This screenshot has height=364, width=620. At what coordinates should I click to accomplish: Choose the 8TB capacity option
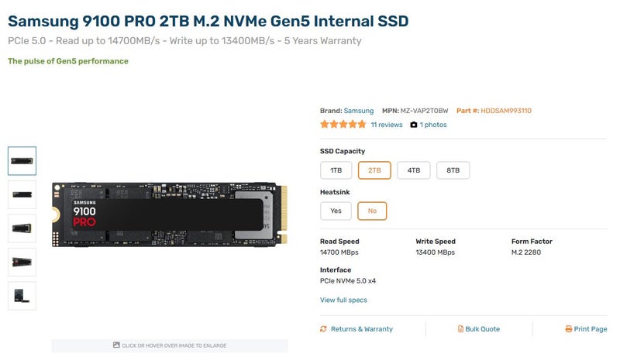click(453, 170)
